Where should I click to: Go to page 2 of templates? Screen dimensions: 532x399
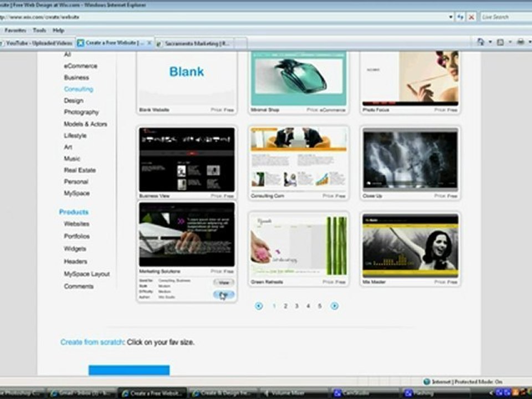click(x=285, y=306)
